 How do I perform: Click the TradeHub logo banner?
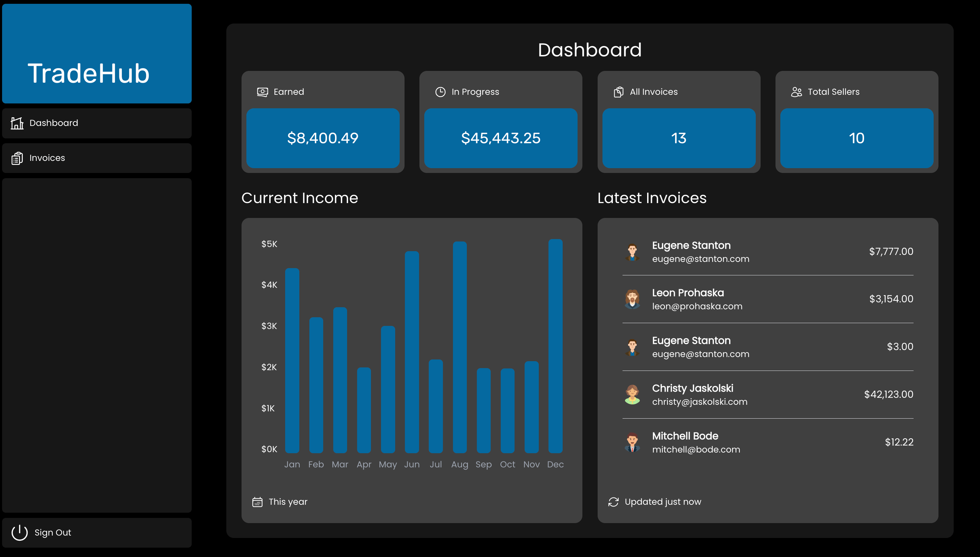(x=97, y=54)
